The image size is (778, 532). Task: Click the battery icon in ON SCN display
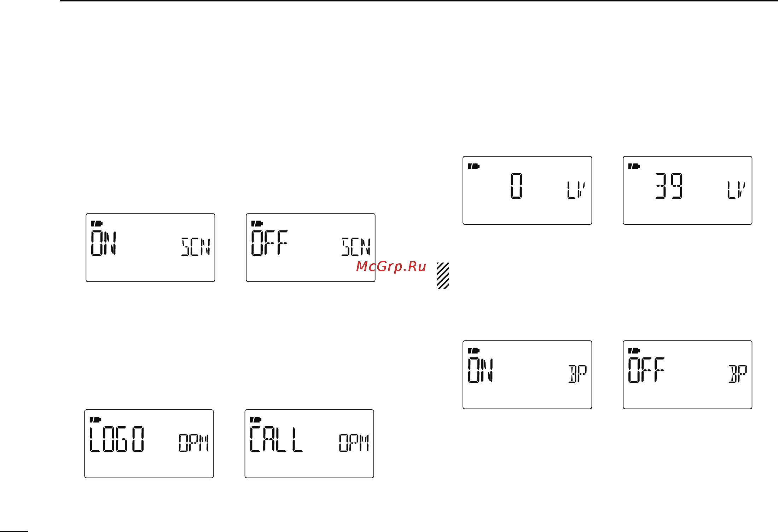97,223
